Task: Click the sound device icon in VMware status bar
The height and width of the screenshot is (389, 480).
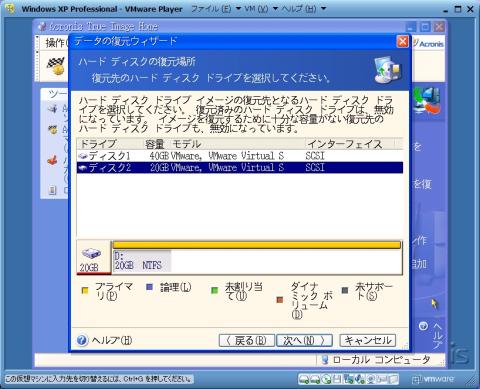Action: click(360, 379)
